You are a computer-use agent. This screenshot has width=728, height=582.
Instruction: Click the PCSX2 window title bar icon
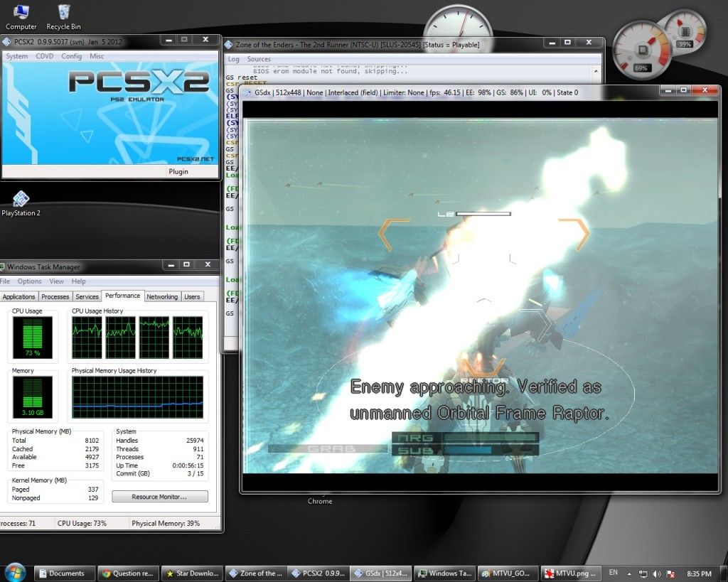click(8, 41)
